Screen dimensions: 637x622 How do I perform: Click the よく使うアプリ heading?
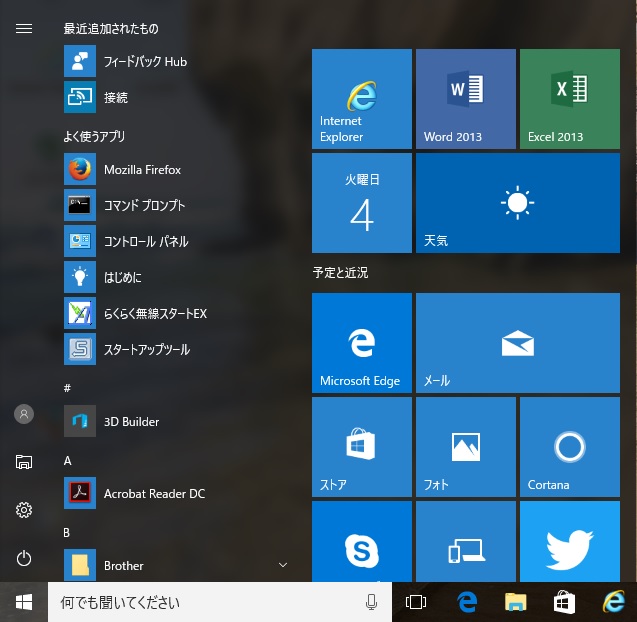coord(94,136)
